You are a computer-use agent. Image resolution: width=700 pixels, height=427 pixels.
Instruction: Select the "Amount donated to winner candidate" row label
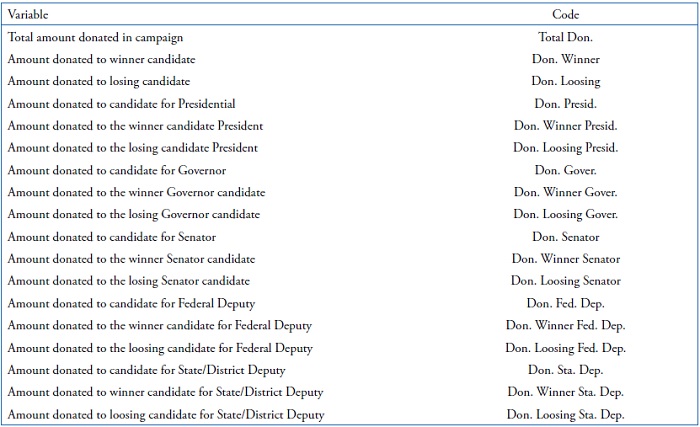coord(101,60)
